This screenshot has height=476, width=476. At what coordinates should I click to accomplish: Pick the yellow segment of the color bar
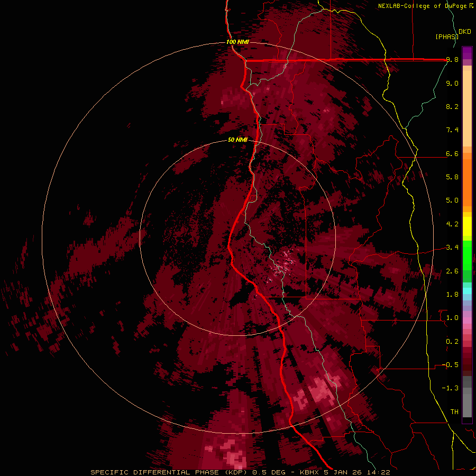tap(467, 226)
